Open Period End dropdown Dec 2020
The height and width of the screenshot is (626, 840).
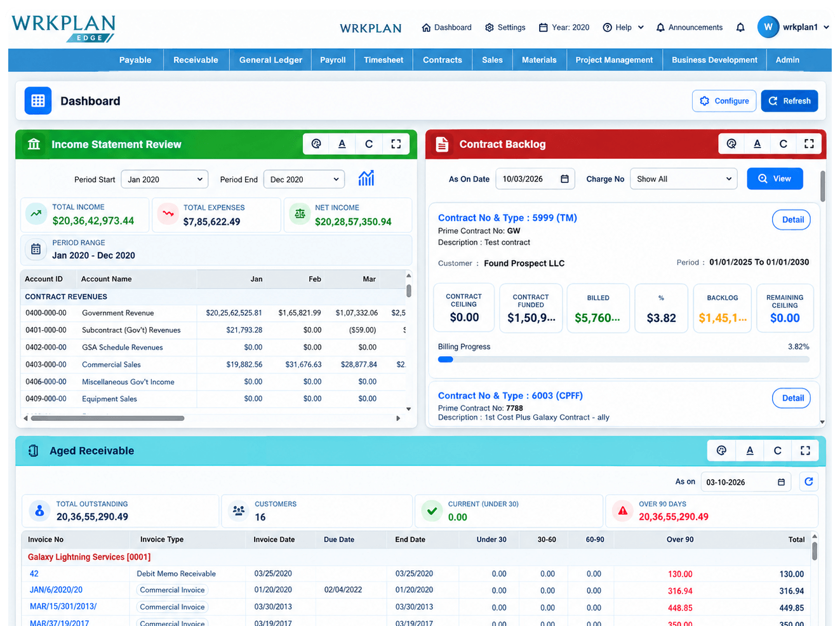(x=304, y=180)
